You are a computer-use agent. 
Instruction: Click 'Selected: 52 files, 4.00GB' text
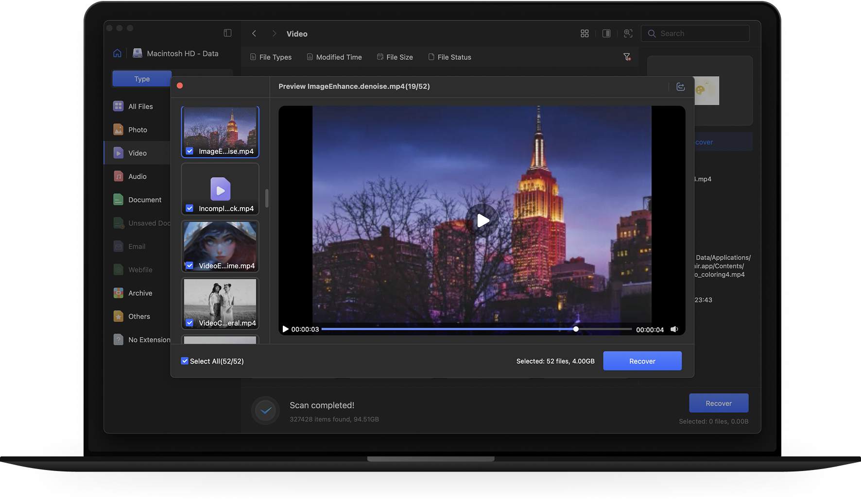click(x=555, y=361)
